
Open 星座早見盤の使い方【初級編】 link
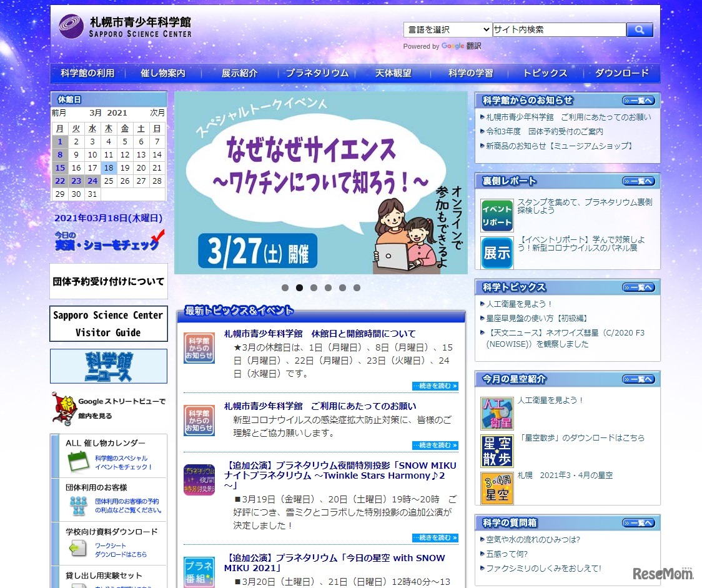tap(536, 319)
